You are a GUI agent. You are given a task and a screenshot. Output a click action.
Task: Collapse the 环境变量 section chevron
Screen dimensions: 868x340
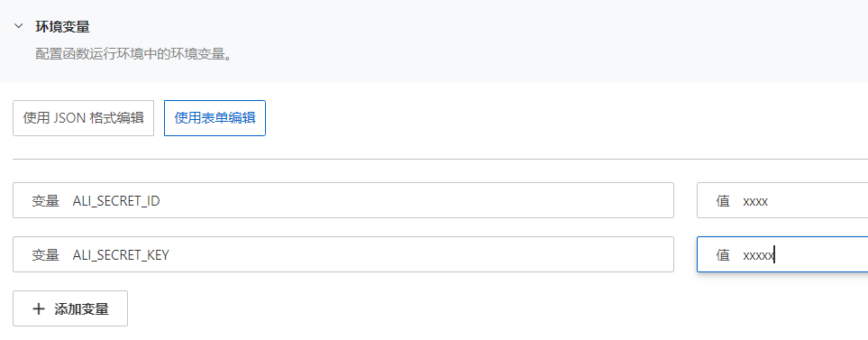(x=19, y=26)
